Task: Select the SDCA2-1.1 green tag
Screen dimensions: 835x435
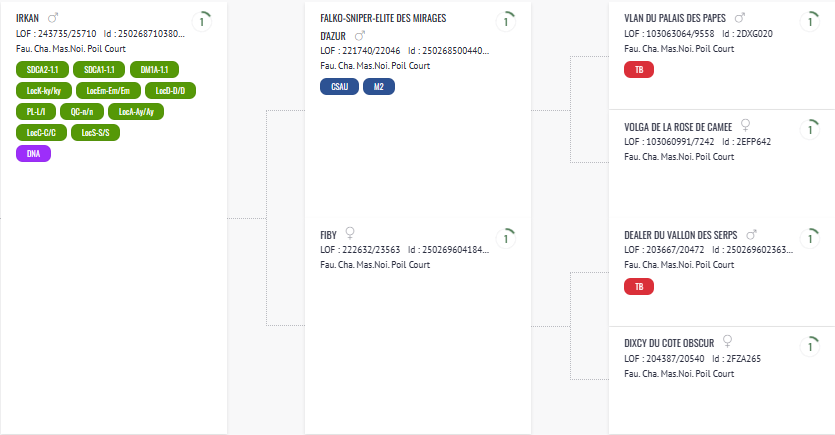Action: [x=43, y=70]
